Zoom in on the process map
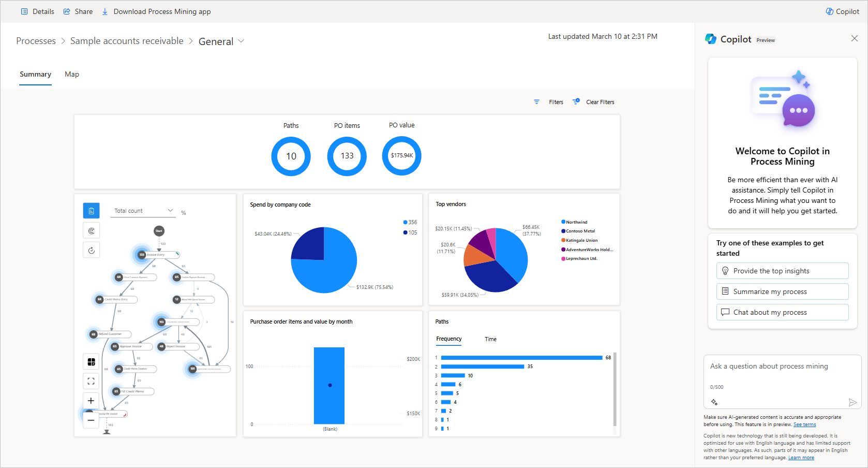868x468 pixels. click(91, 400)
